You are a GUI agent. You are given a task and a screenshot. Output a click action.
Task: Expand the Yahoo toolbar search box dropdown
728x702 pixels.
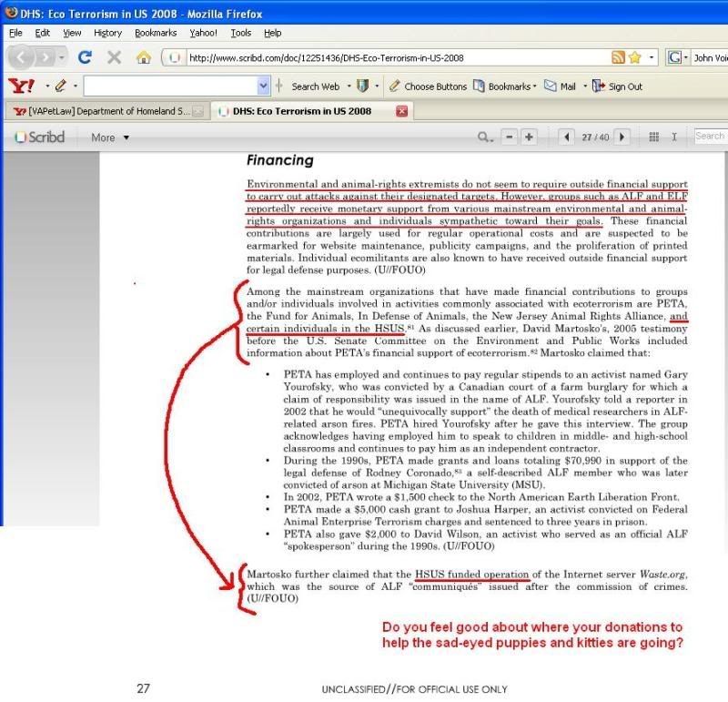click(264, 86)
